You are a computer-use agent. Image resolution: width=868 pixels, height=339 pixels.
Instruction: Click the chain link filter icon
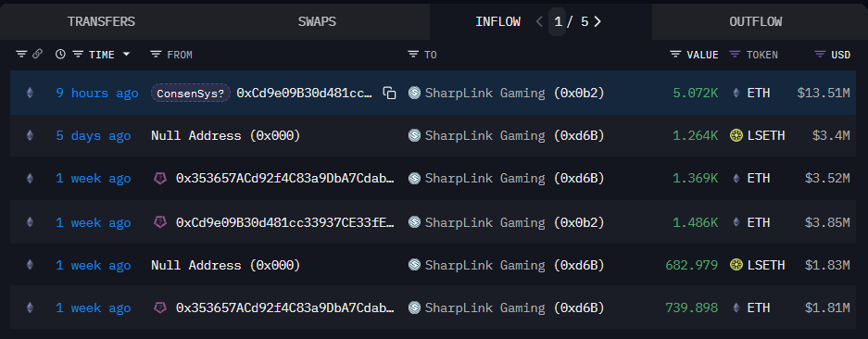pyautogui.click(x=37, y=55)
